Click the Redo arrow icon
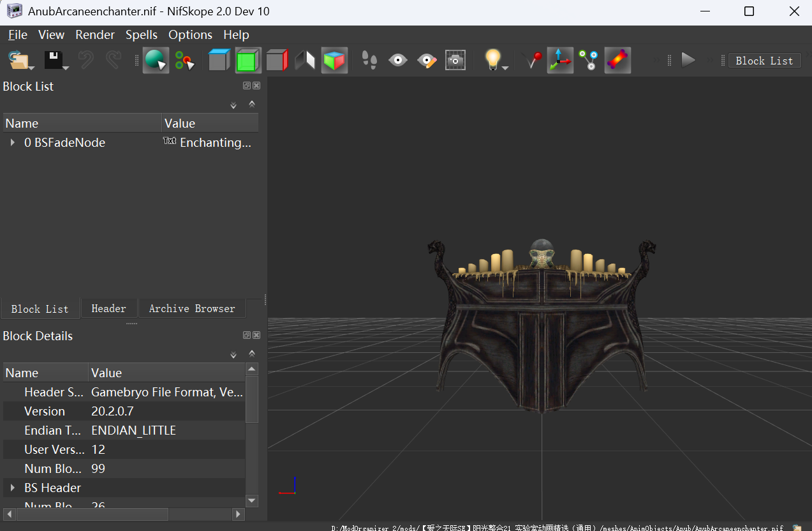 (x=115, y=60)
